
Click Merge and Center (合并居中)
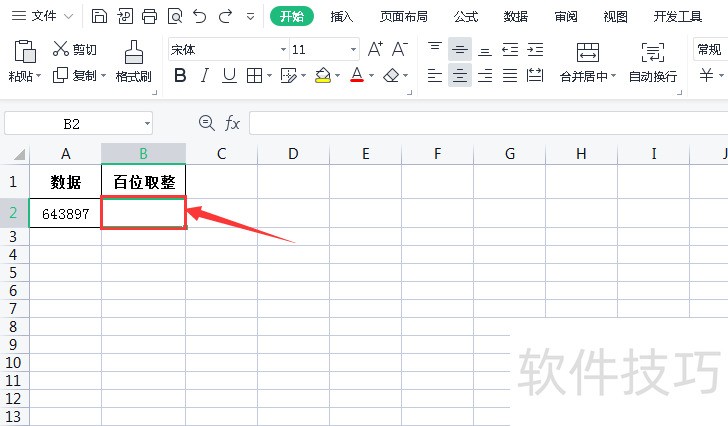tap(588, 62)
